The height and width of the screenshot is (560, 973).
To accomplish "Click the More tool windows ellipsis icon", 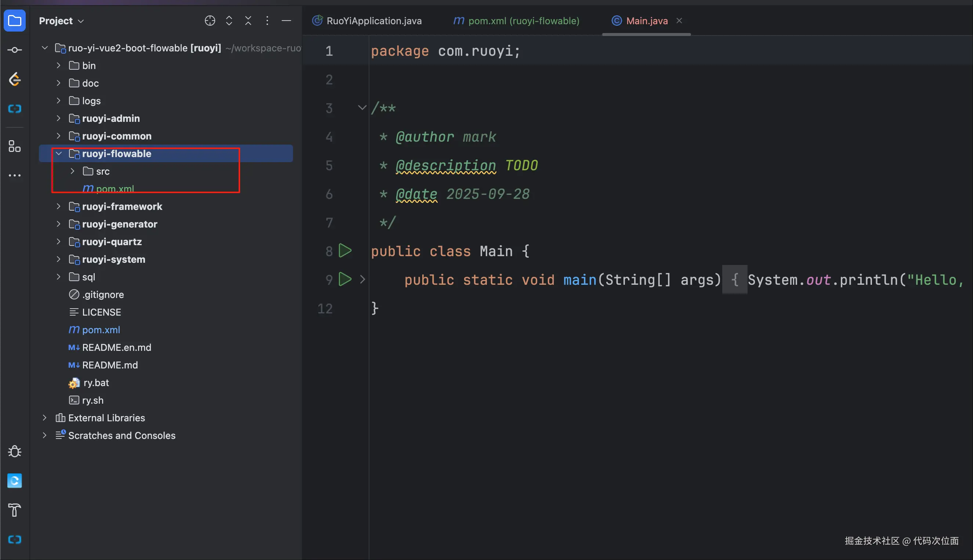I will [15, 175].
